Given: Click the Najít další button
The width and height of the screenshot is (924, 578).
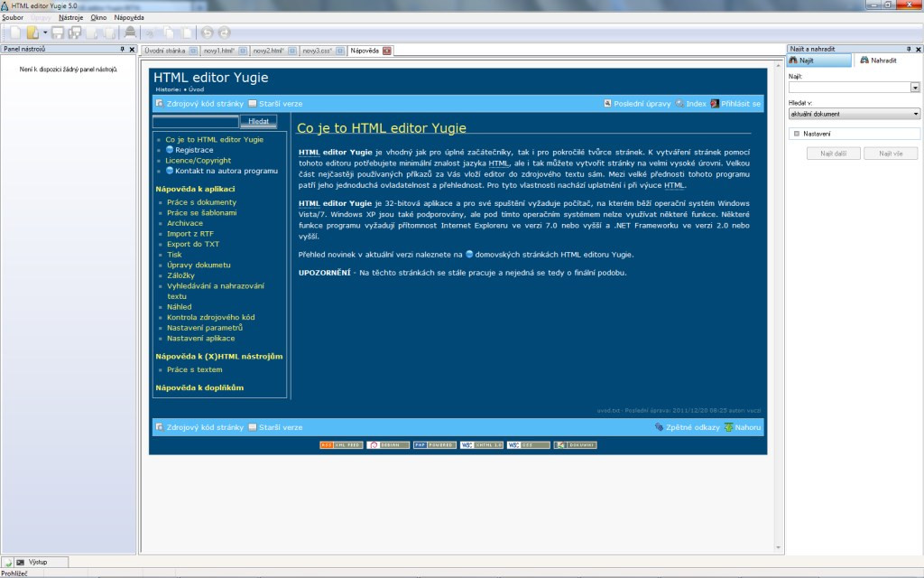Looking at the screenshot, I should tap(833, 154).
